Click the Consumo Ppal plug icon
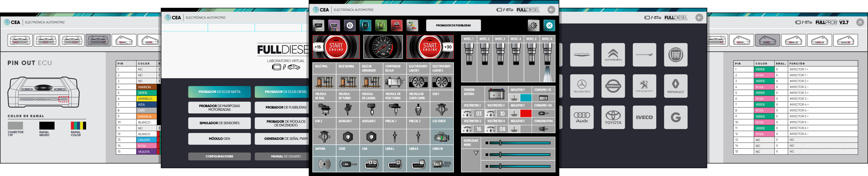 543,129
